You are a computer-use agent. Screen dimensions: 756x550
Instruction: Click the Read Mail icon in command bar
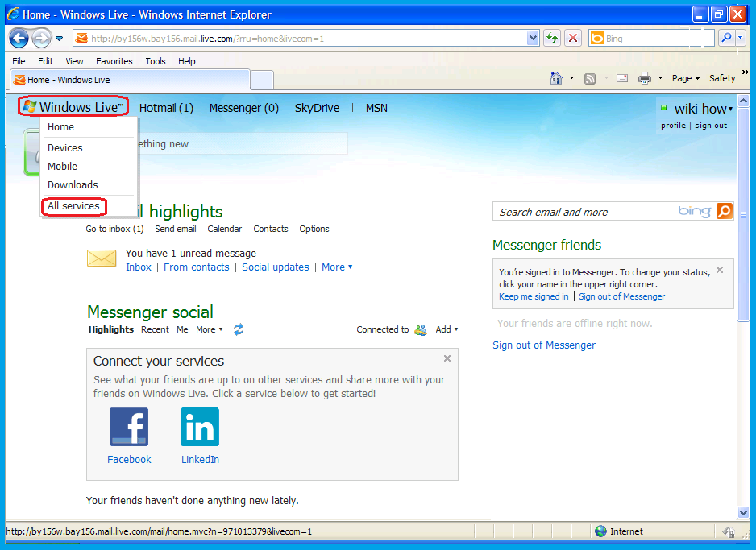pyautogui.click(x=622, y=78)
